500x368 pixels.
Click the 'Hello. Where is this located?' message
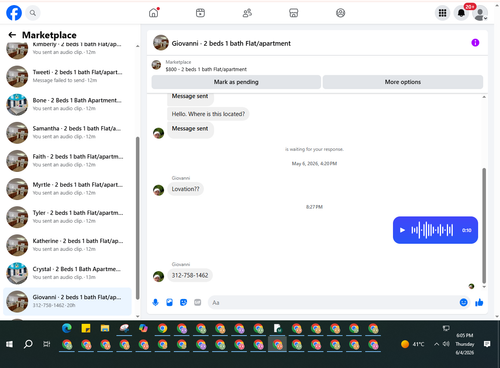pyautogui.click(x=208, y=114)
